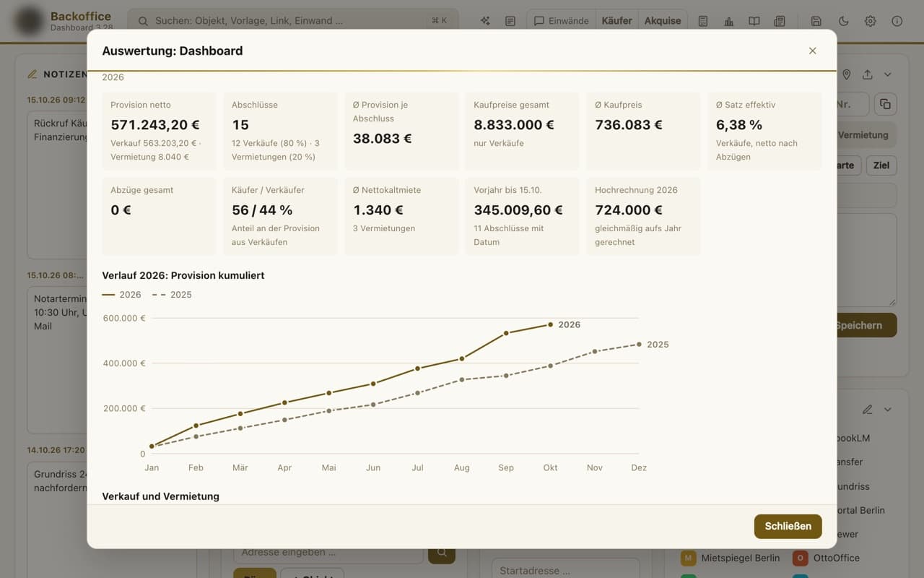
Task: Open the bar chart statistics icon
Action: [x=728, y=21]
